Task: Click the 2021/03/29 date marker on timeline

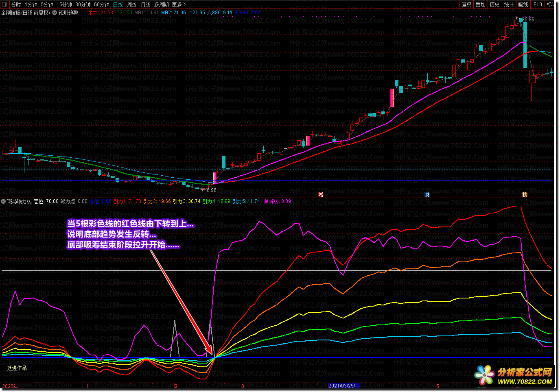Action: [343, 386]
